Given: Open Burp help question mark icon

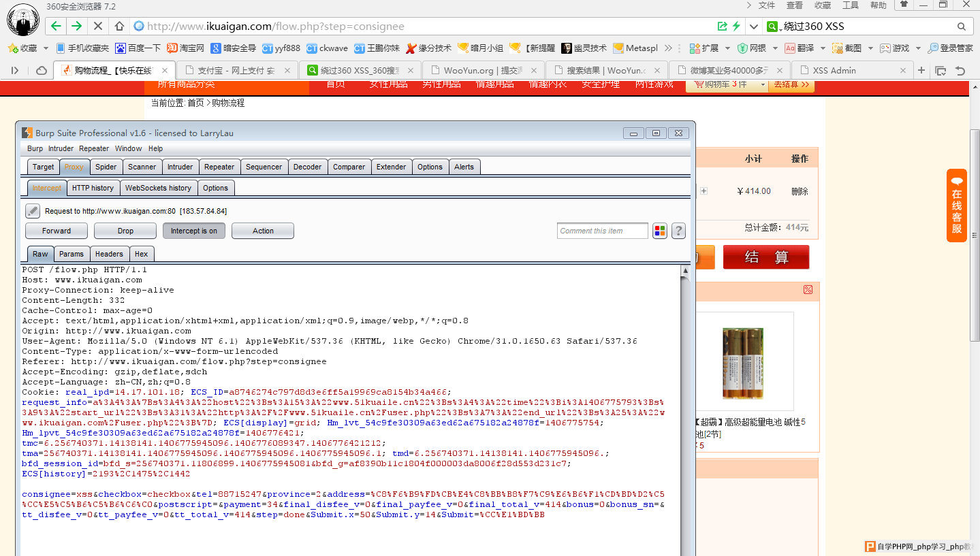Looking at the screenshot, I should tap(678, 231).
